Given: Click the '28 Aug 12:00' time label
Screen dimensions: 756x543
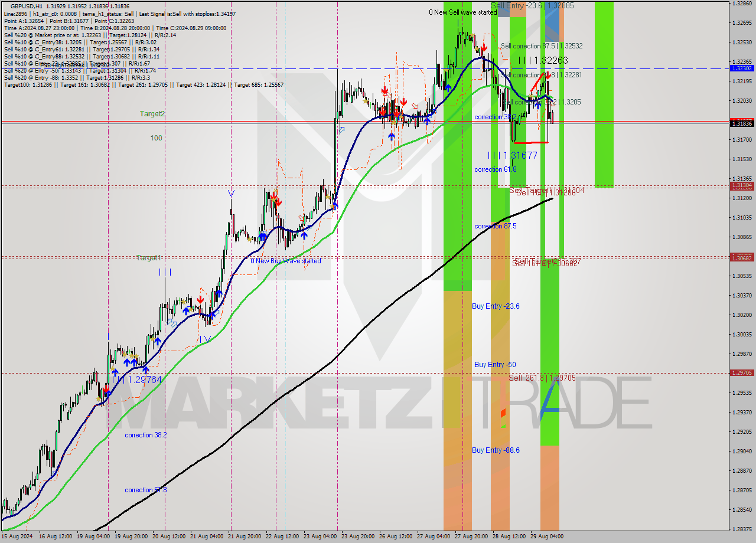Looking at the screenshot, I should coord(509,537).
